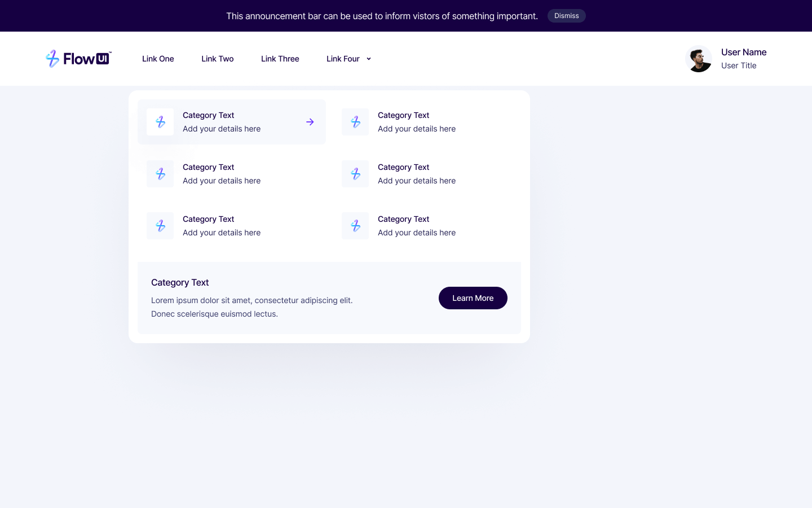This screenshot has width=812, height=508.
Task: Open Link One navigation item
Action: (158, 59)
